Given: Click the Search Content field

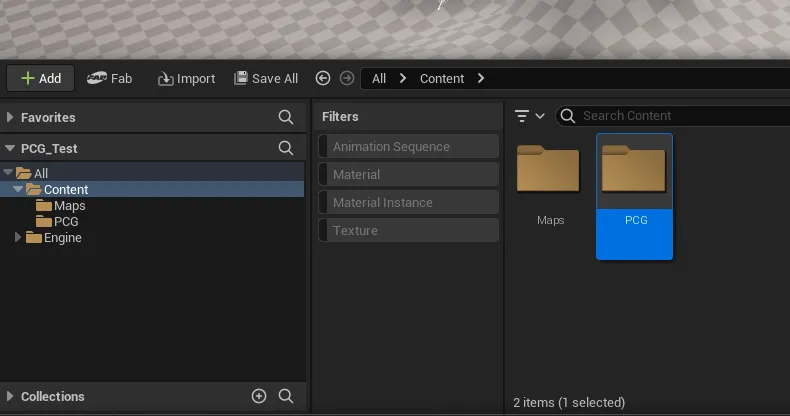Looking at the screenshot, I should (x=675, y=116).
